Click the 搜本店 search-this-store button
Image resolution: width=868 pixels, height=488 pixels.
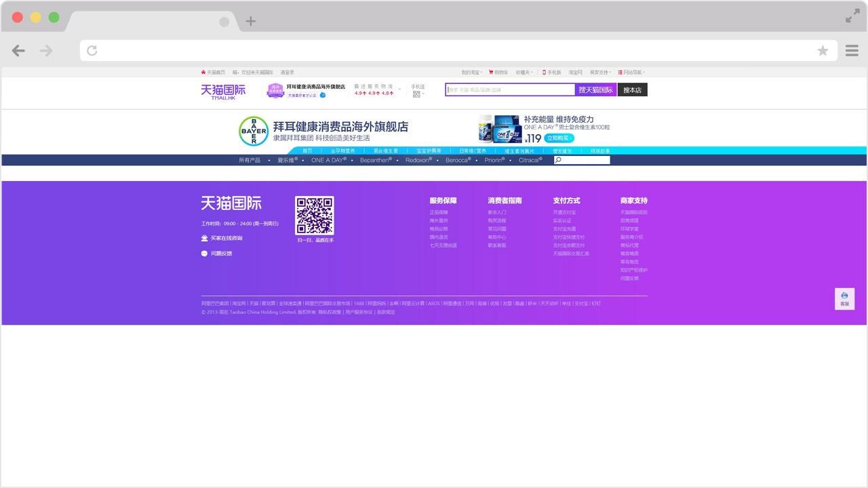(633, 89)
